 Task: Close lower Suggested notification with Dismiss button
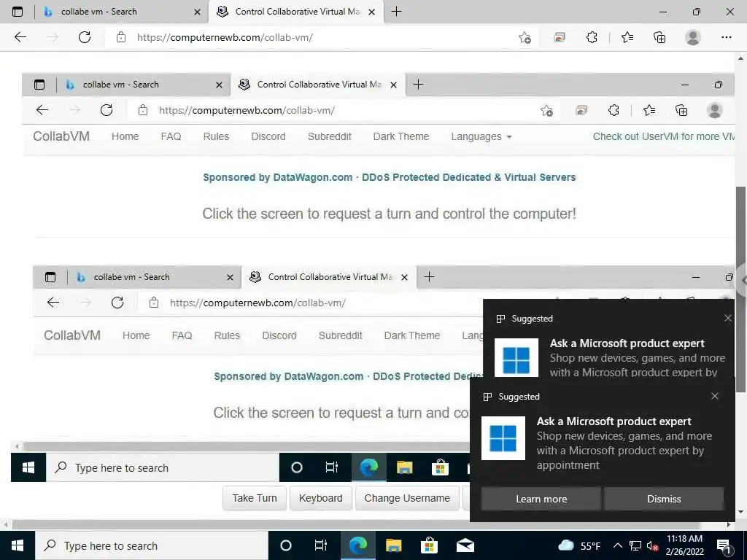[664, 499]
